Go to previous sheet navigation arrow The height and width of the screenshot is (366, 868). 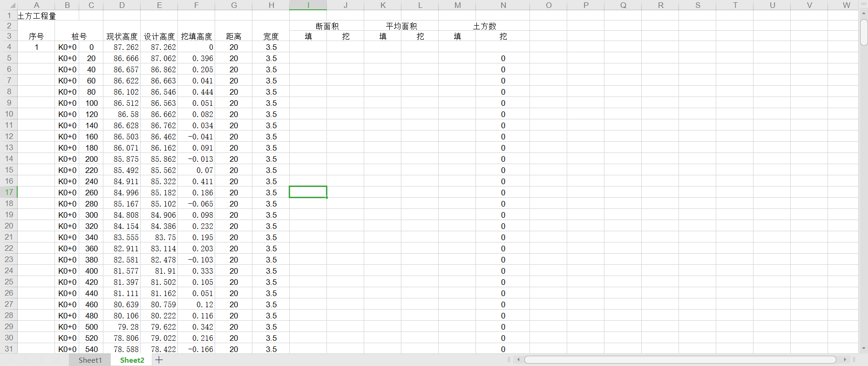point(27,360)
